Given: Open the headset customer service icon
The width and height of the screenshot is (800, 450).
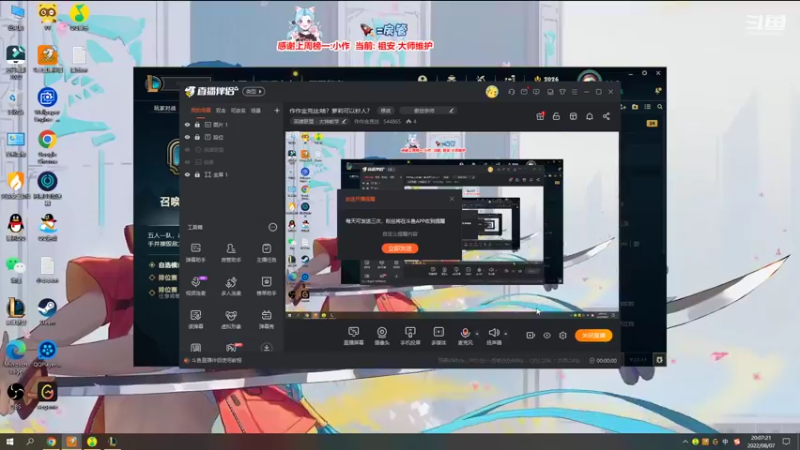Looking at the screenshot, I should click(x=511, y=92).
